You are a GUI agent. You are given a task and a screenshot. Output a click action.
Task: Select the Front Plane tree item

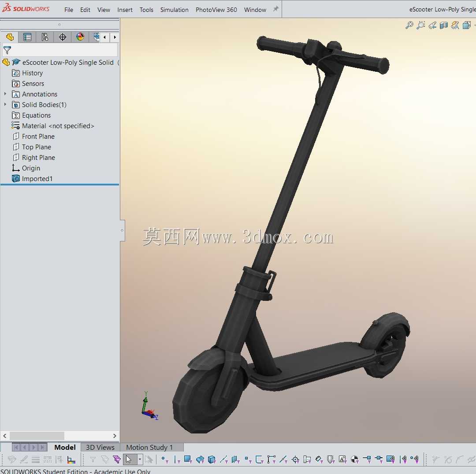pos(33,136)
